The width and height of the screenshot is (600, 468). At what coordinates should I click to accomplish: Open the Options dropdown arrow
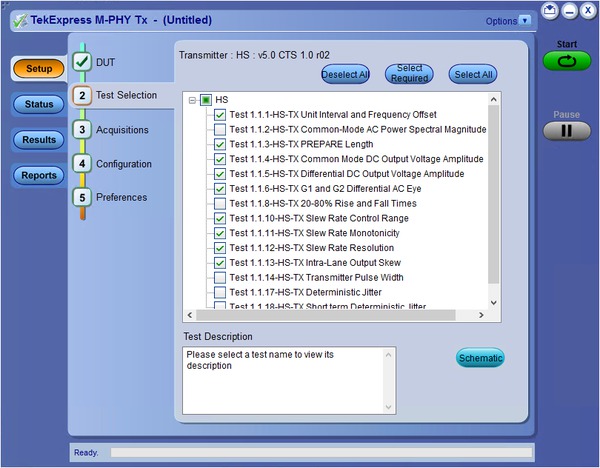pyautogui.click(x=525, y=21)
